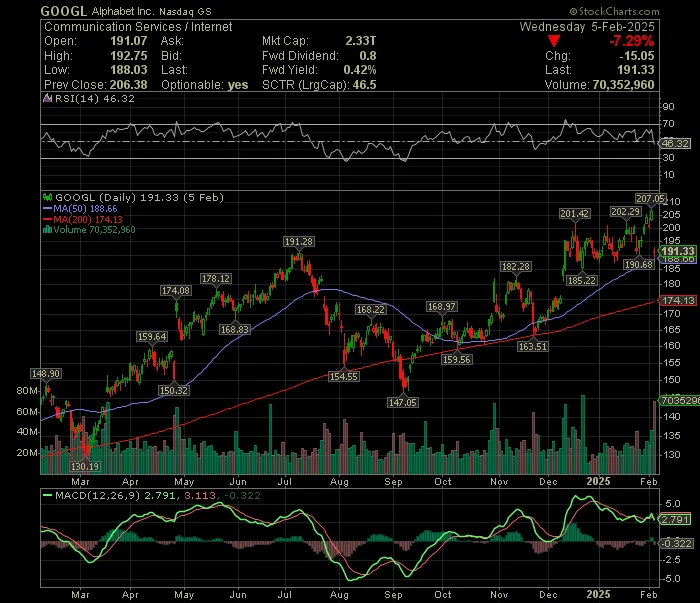
Task: Select the Chg value -15.05
Action: coord(637,56)
